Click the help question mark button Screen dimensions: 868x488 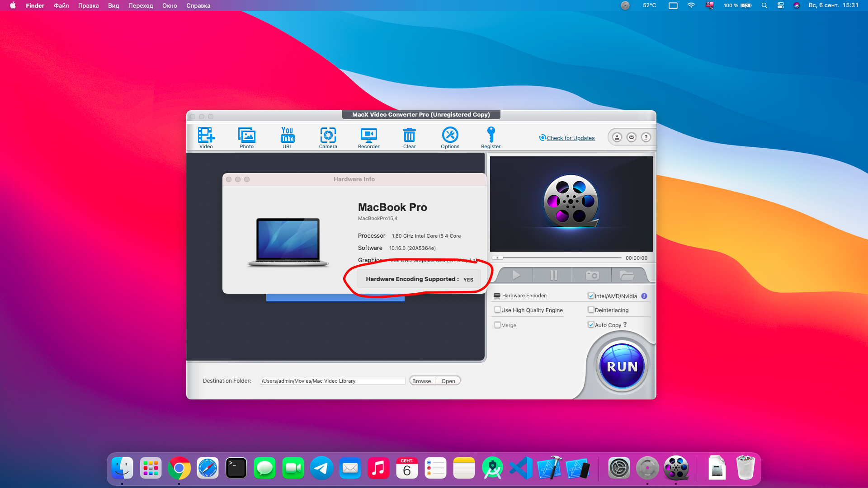[x=646, y=137]
